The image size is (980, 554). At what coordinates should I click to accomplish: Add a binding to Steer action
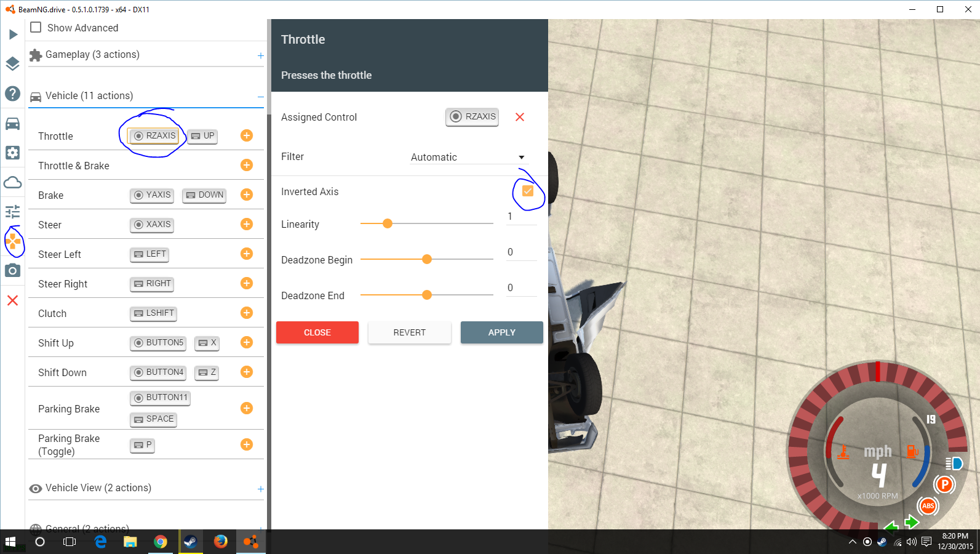click(x=247, y=224)
